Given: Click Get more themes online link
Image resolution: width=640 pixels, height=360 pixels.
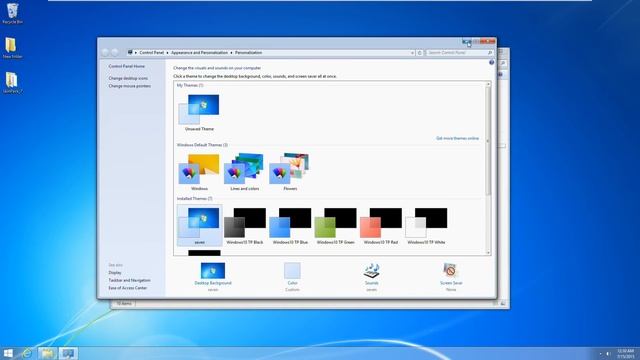Looking at the screenshot, I should (457, 138).
